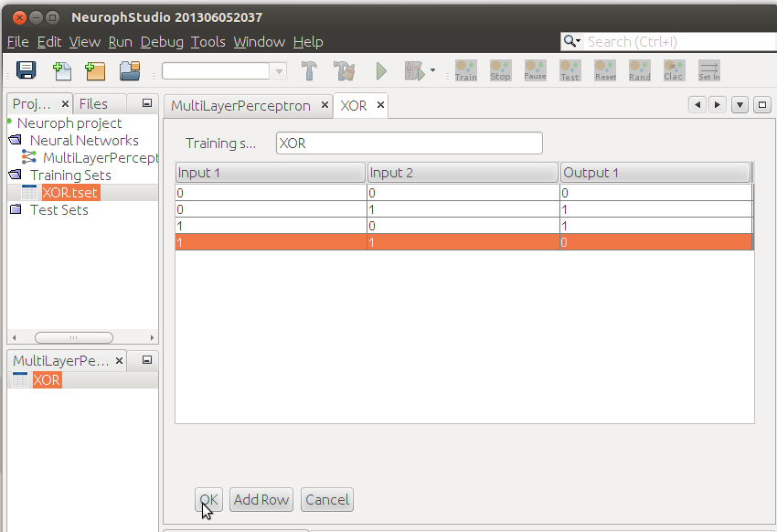Image resolution: width=777 pixels, height=532 pixels.
Task: Select XOR.tset under Training Sets
Action: (x=70, y=192)
